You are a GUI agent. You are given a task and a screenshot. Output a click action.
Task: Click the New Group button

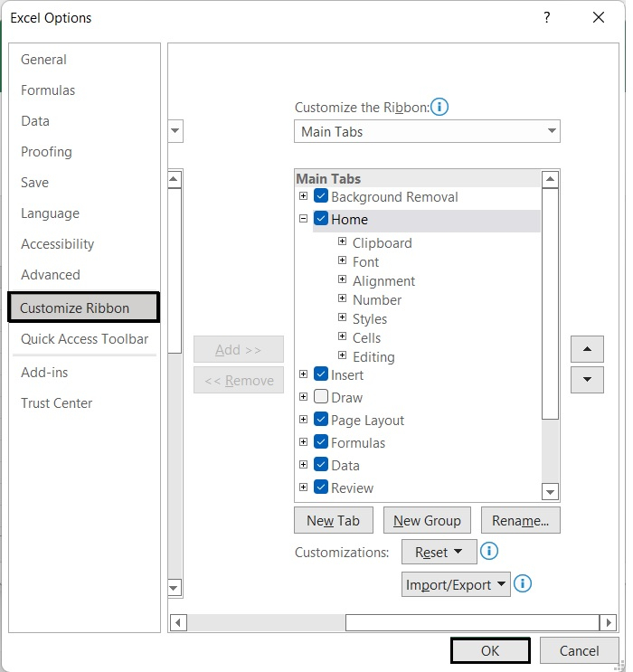coord(427,520)
